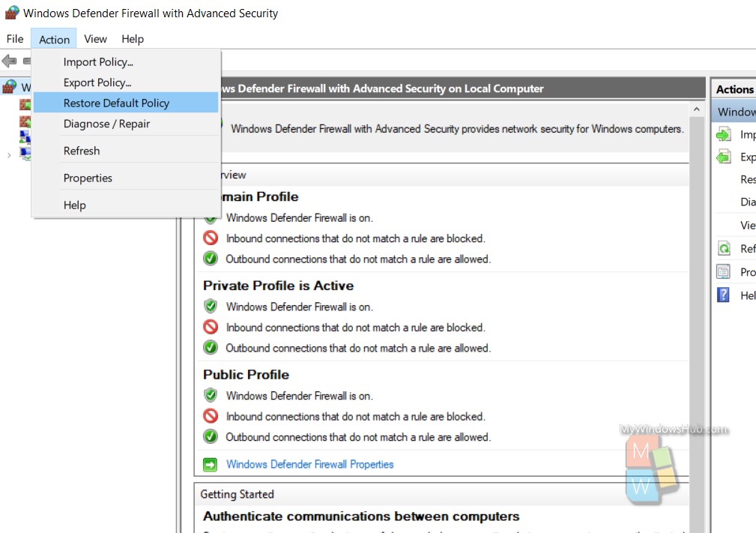The image size is (756, 533).
Task: Click the Public Profile firewall-on shield icon
Action: pyautogui.click(x=211, y=396)
